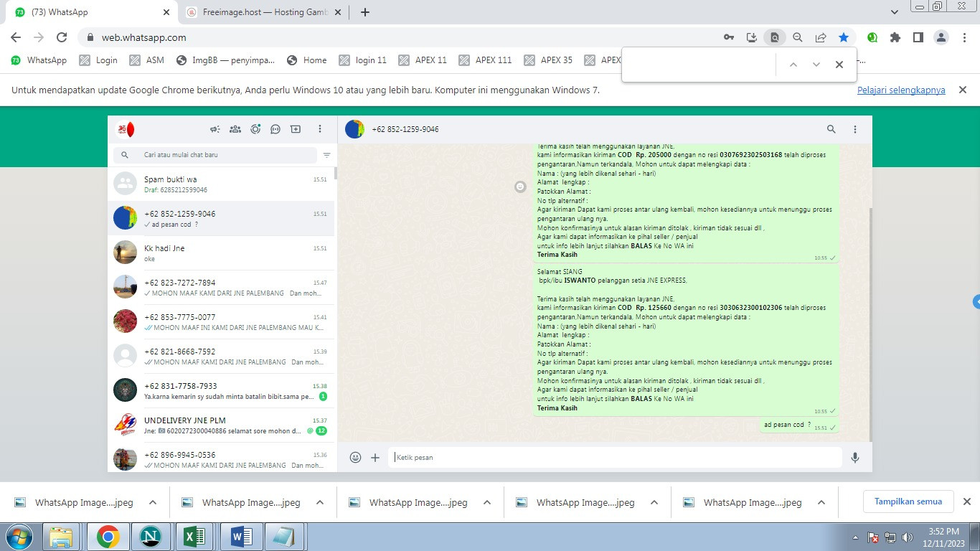The height and width of the screenshot is (551, 980).
Task: Open Windows Start menu
Action: [19, 537]
